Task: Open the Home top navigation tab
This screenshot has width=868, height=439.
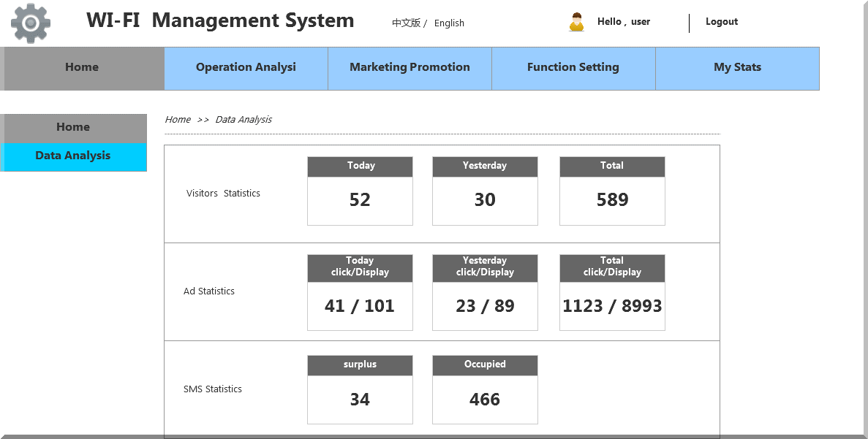Action: pos(82,68)
